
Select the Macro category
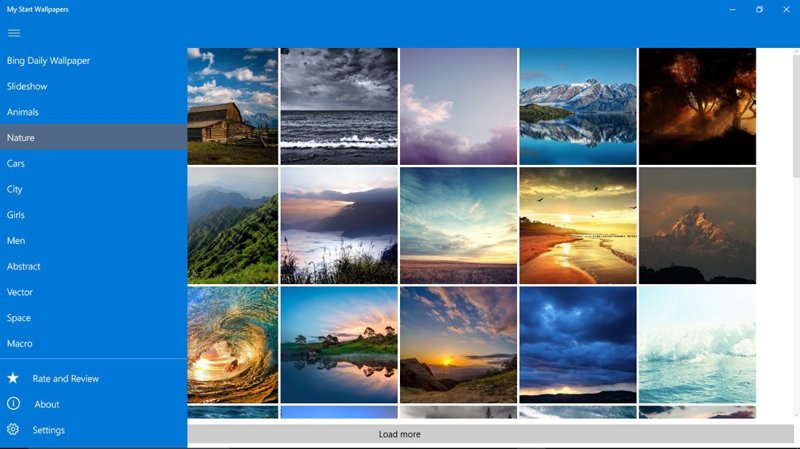tap(93, 343)
